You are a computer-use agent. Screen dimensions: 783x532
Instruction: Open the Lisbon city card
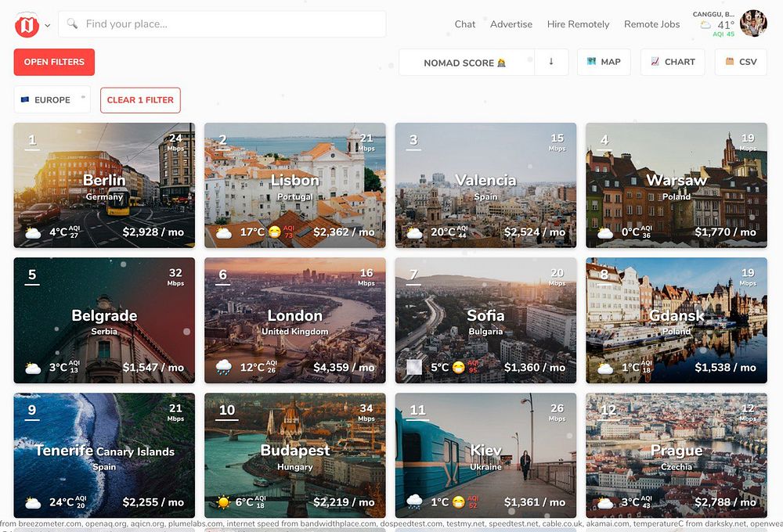(x=294, y=185)
